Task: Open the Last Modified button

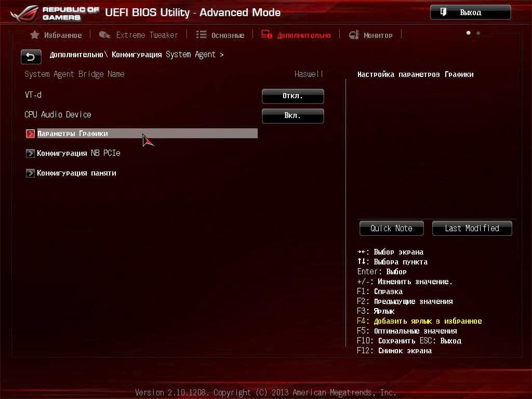Action: (472, 229)
